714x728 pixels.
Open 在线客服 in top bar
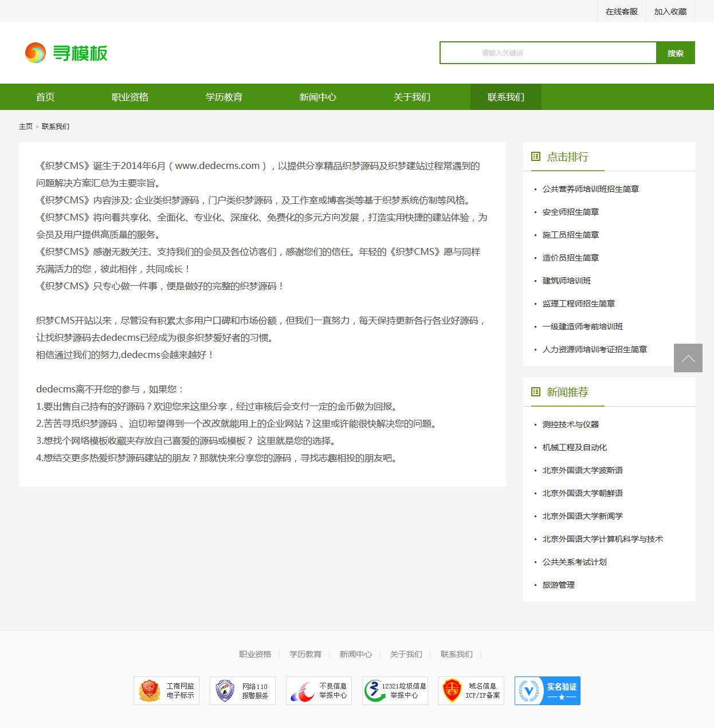[622, 11]
